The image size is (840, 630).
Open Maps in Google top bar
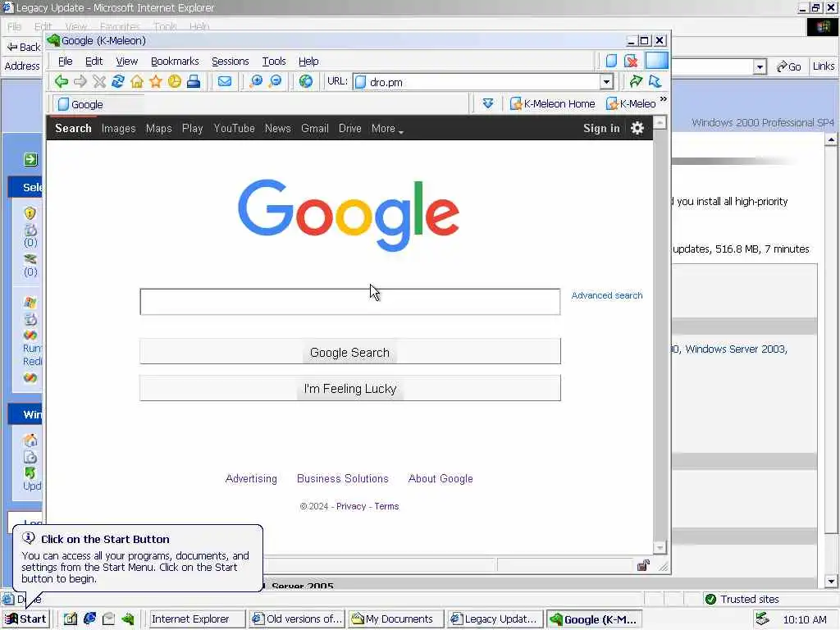(158, 129)
